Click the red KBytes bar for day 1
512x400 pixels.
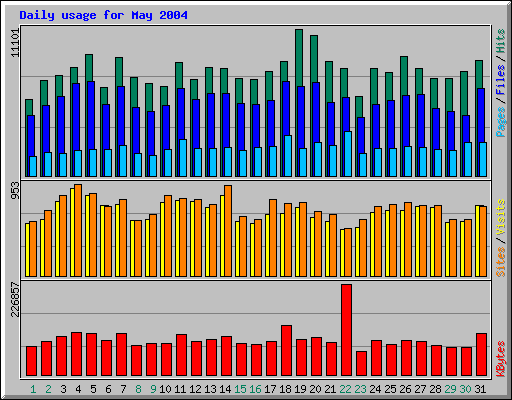point(31,361)
